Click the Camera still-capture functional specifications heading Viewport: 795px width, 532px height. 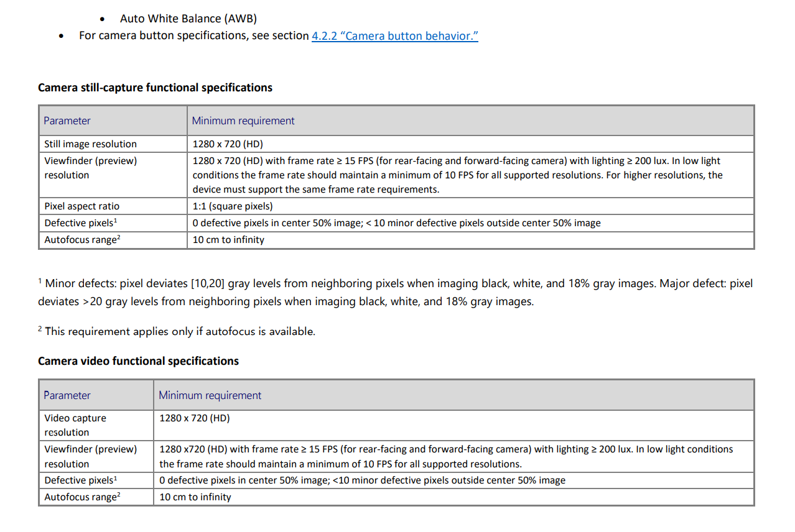coord(155,88)
